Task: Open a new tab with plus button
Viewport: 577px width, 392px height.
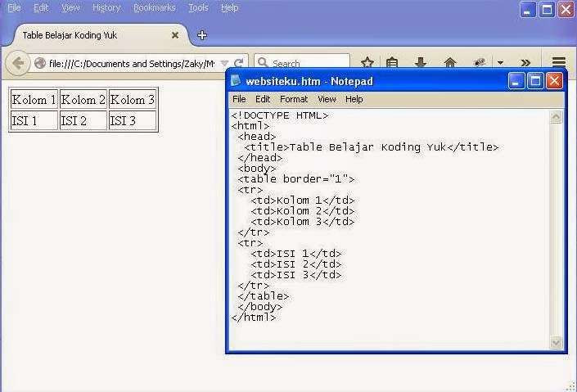Action: coord(201,35)
